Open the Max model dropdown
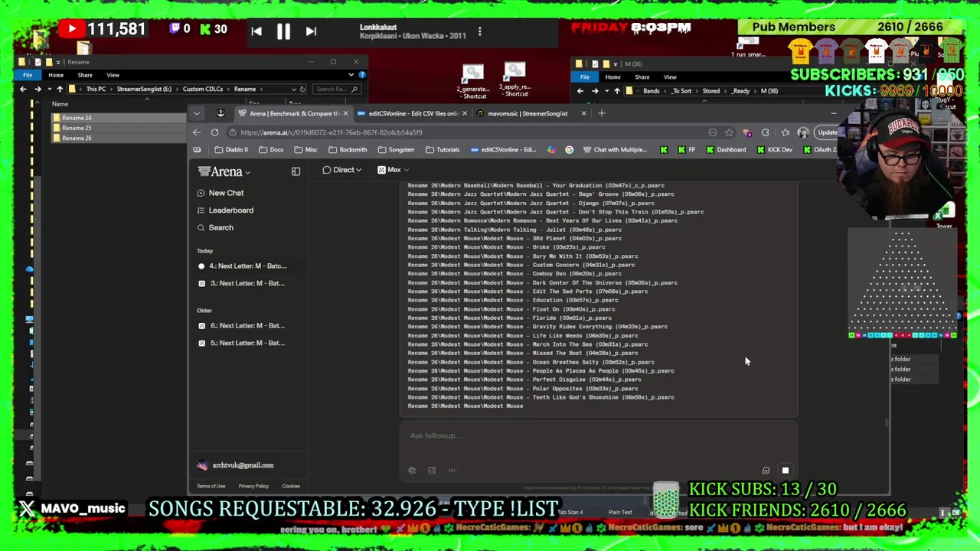Viewport: 980px width, 551px height. 393,170
